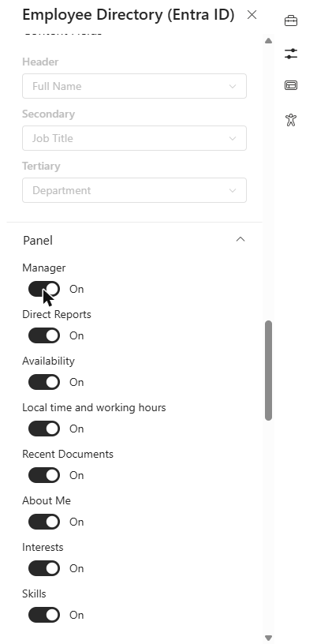Image resolution: width=317 pixels, height=644 pixels.
Task: Click the Skills label
Action: 34,594
